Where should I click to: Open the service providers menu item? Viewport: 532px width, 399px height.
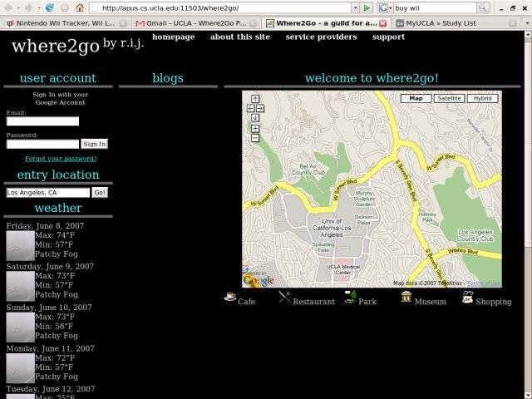(321, 37)
